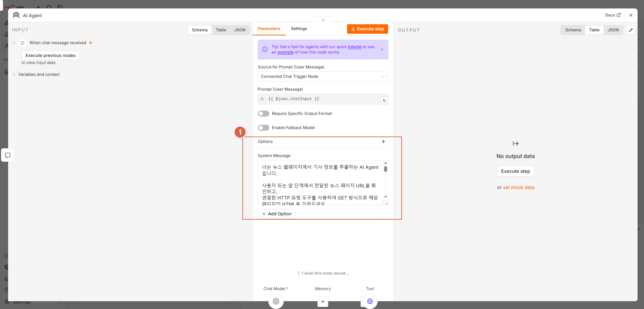Screen dimensions: 644x309
Task: Switch to the Settings tab
Action: [x=299, y=29]
